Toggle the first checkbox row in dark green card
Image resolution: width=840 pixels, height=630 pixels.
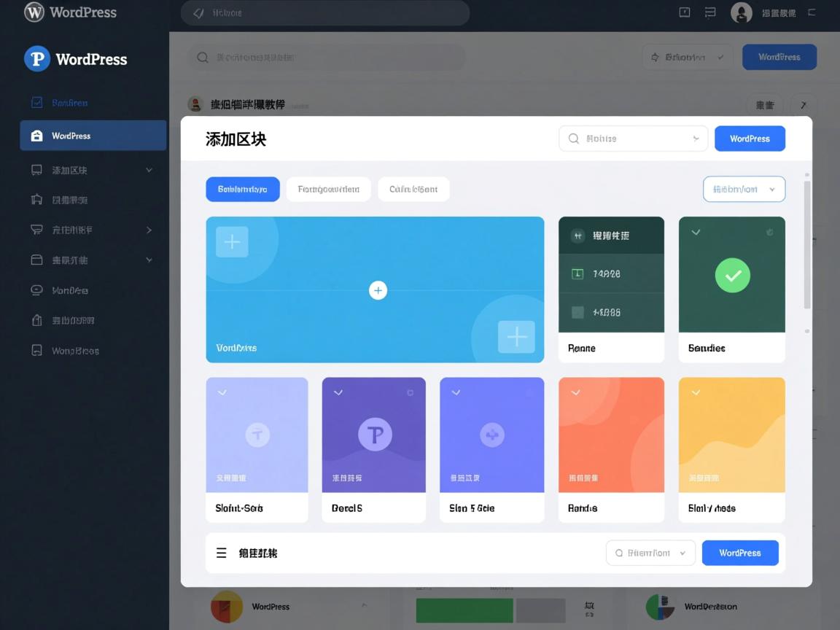coord(577,274)
